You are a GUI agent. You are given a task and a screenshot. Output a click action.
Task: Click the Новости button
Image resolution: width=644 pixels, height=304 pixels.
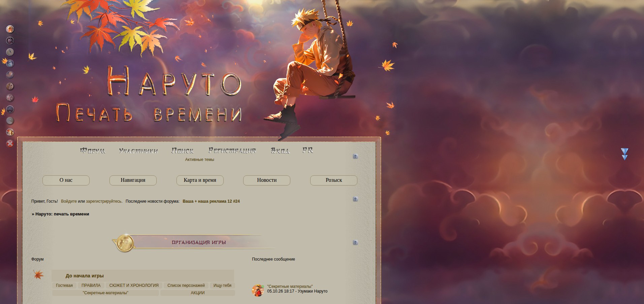click(267, 180)
